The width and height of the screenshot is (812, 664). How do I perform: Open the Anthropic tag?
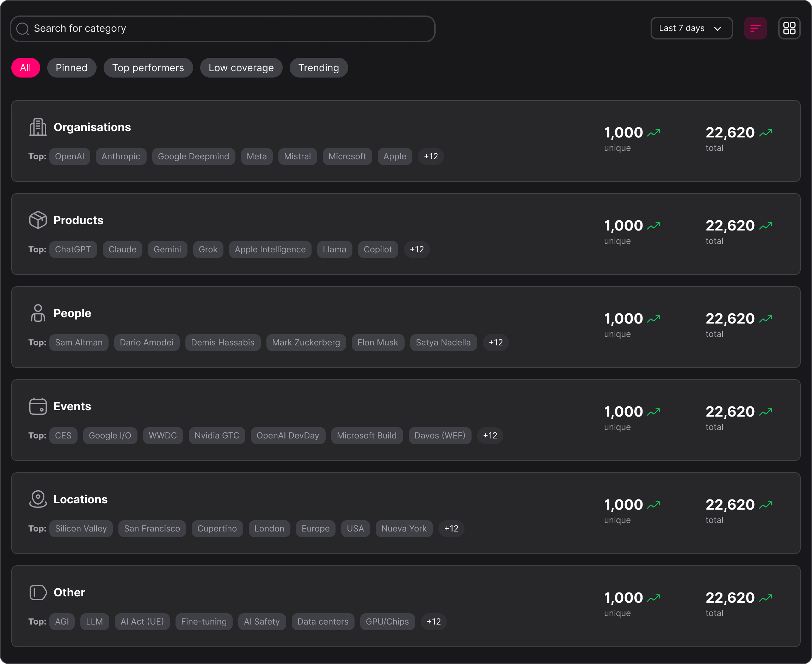pyautogui.click(x=121, y=156)
